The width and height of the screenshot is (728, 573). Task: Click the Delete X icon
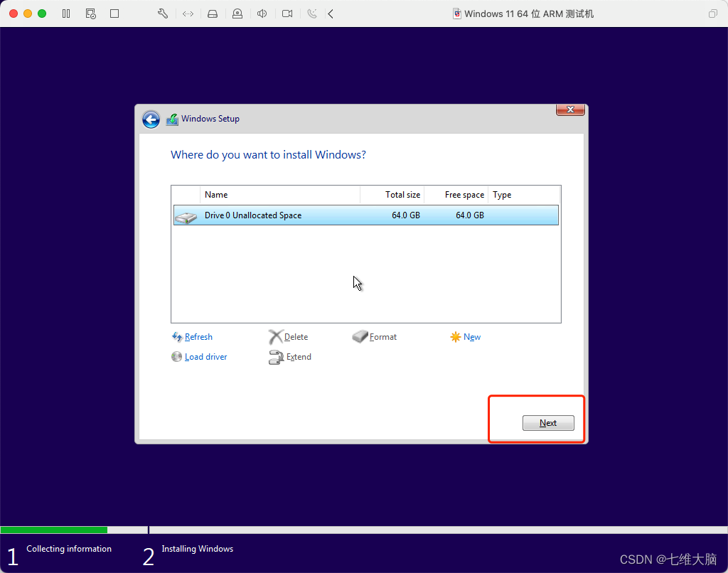(x=276, y=337)
